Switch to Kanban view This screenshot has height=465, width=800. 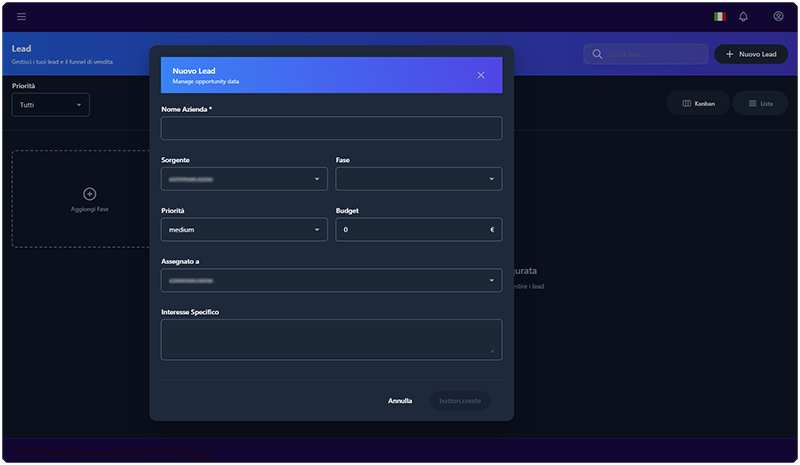pyautogui.click(x=698, y=103)
